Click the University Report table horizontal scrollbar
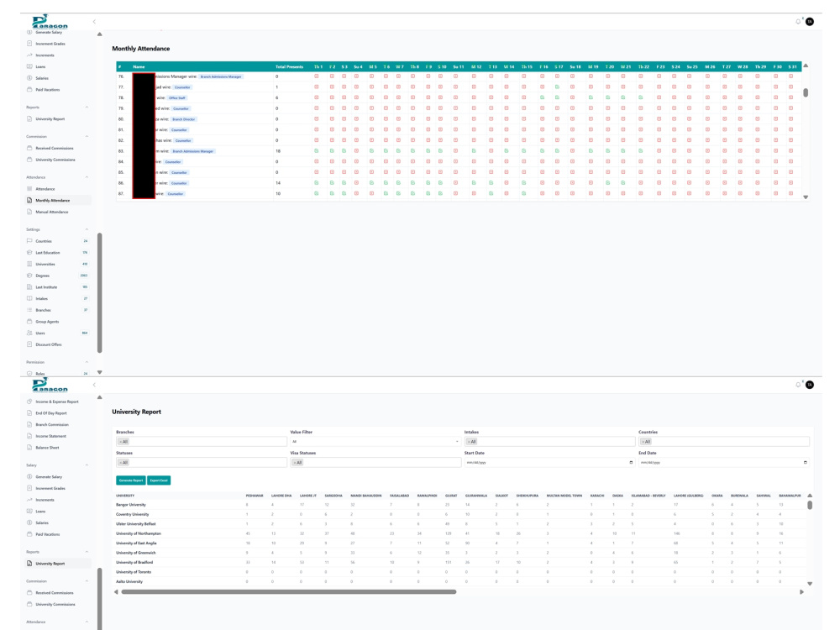 coord(289,592)
